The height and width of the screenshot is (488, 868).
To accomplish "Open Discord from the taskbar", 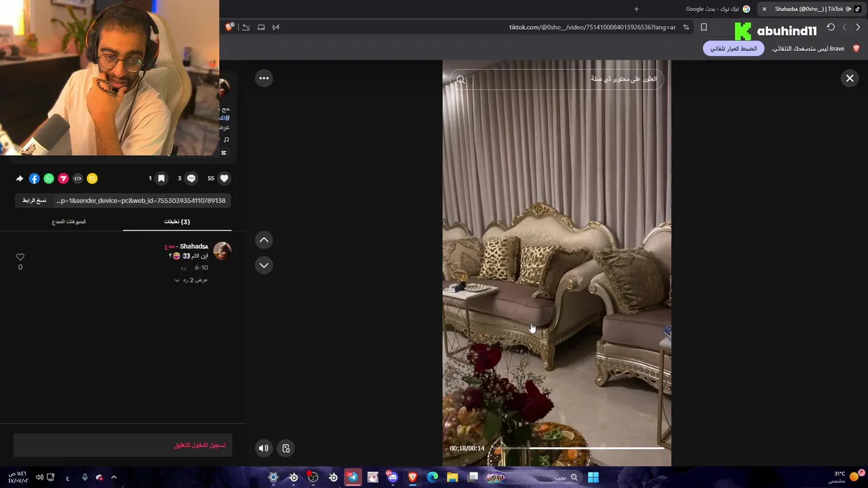I will 393,477.
